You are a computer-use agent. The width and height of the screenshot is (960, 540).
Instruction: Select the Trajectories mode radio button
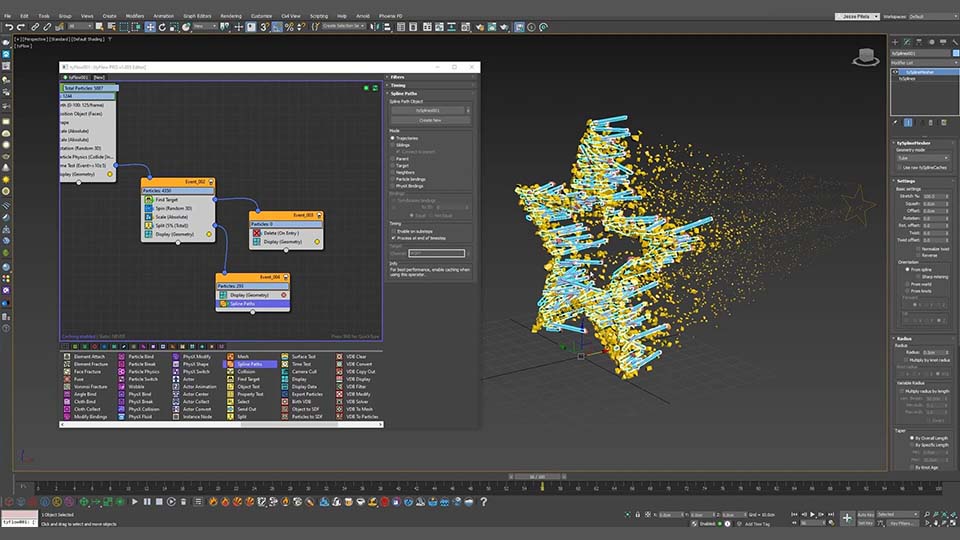pyautogui.click(x=393, y=138)
